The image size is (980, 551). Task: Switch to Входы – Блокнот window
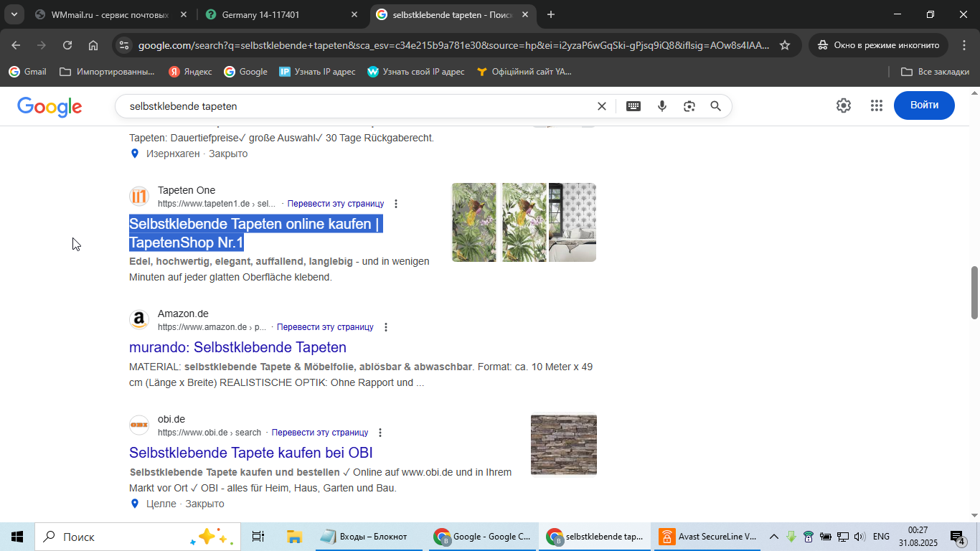click(369, 537)
